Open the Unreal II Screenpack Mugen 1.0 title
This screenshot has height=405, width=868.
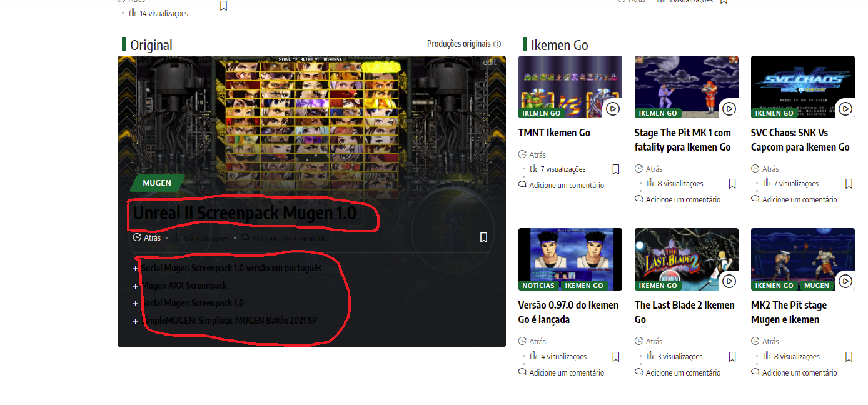click(245, 214)
